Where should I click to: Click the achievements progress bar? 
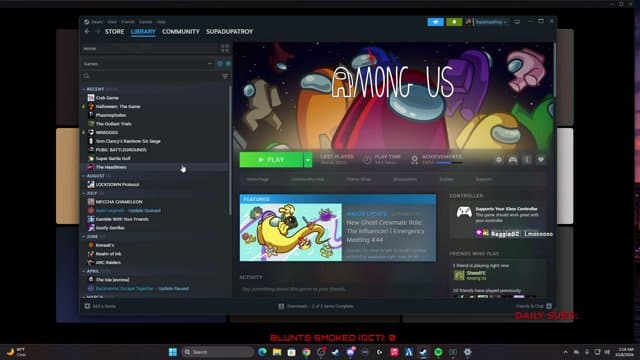449,163
